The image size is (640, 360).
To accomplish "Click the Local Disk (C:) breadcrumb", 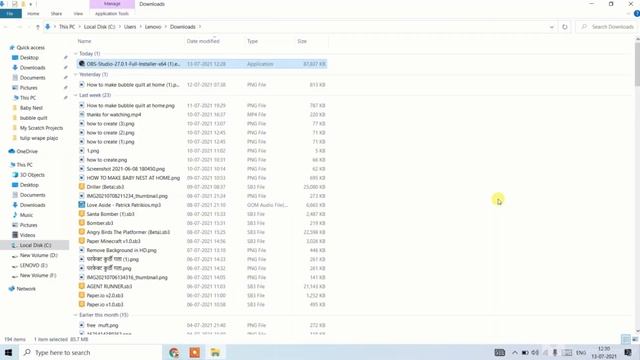I will point(100,27).
